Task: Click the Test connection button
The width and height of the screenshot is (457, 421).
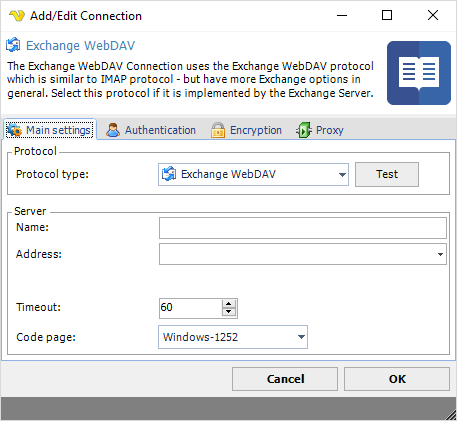Action: tap(387, 174)
